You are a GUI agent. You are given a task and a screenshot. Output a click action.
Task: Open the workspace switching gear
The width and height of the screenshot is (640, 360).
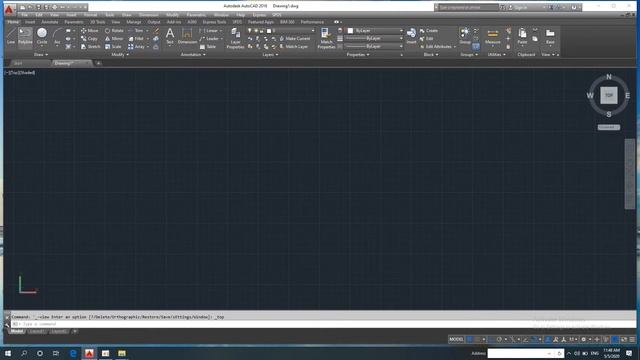pyautogui.click(x=583, y=339)
